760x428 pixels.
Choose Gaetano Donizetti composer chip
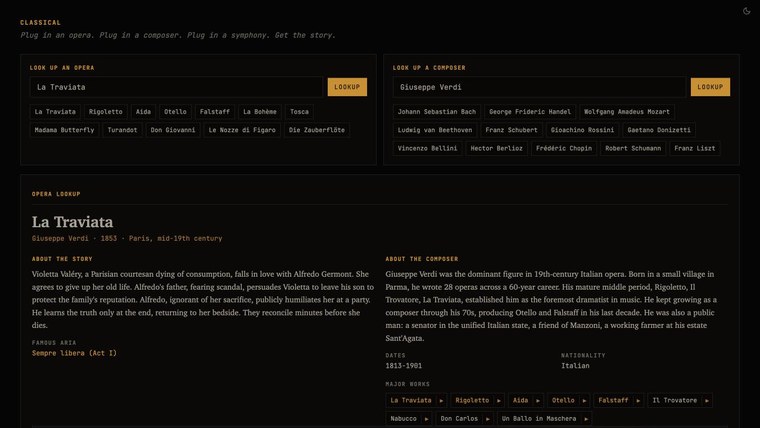pos(659,130)
